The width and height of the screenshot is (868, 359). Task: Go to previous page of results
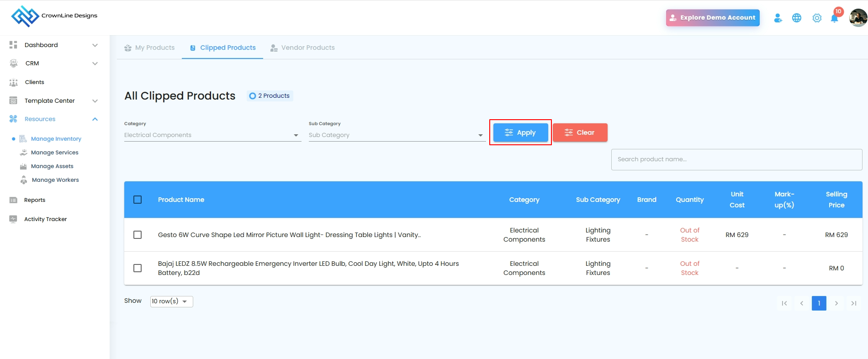802,303
